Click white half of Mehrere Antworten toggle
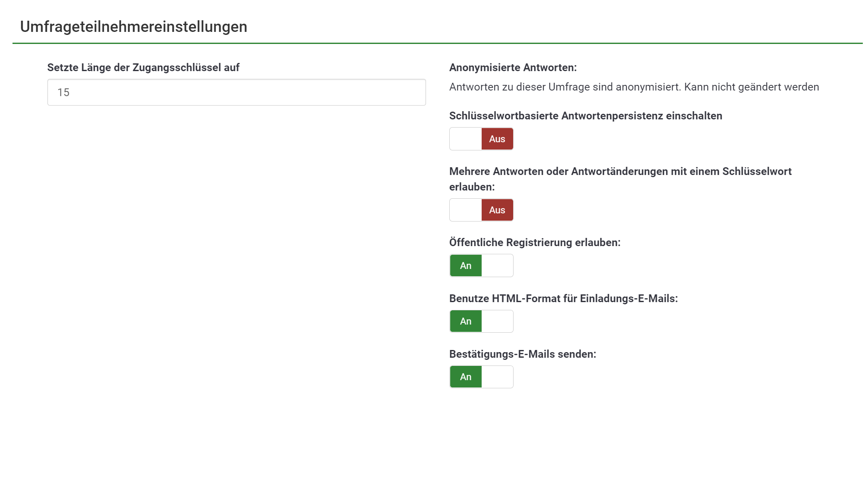 (x=466, y=210)
